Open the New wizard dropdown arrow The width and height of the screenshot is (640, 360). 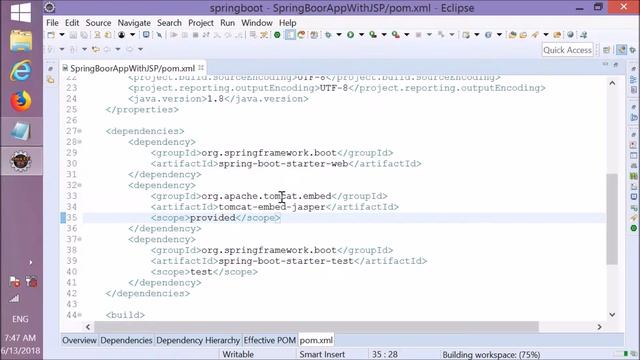pos(62,35)
